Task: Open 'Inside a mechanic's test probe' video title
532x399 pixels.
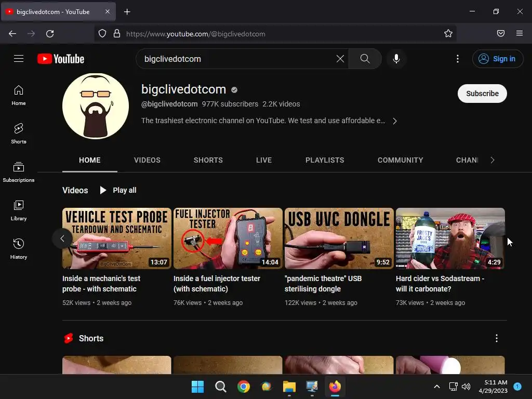Action: click(x=101, y=284)
